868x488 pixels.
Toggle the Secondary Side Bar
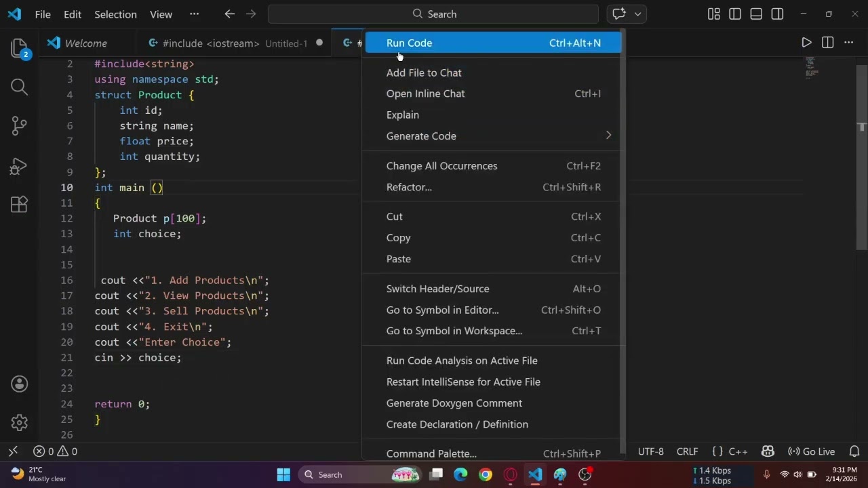click(x=777, y=14)
